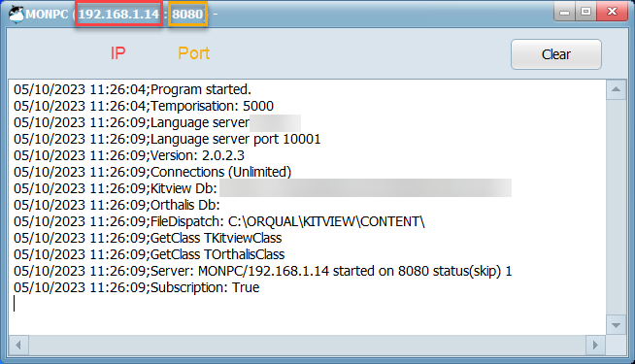Maximize the MONPC window
Viewport: 635px width, 364px height.
pyautogui.click(x=585, y=13)
